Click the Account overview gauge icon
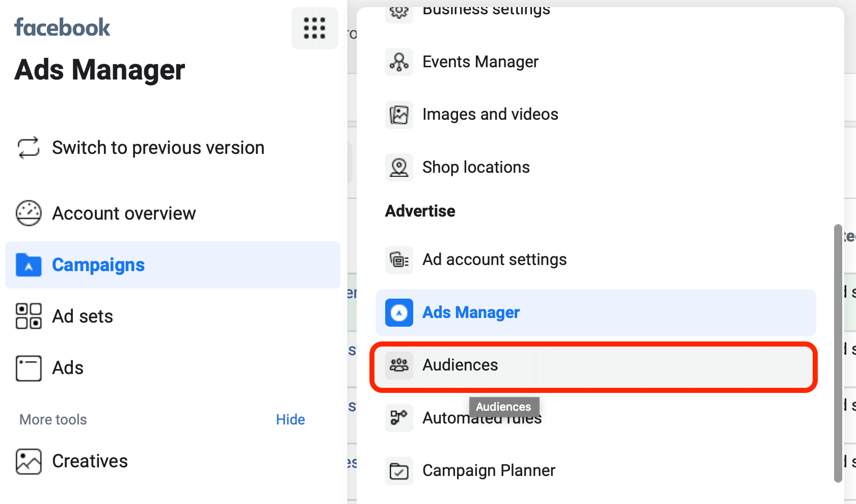The height and width of the screenshot is (504, 856). (29, 213)
